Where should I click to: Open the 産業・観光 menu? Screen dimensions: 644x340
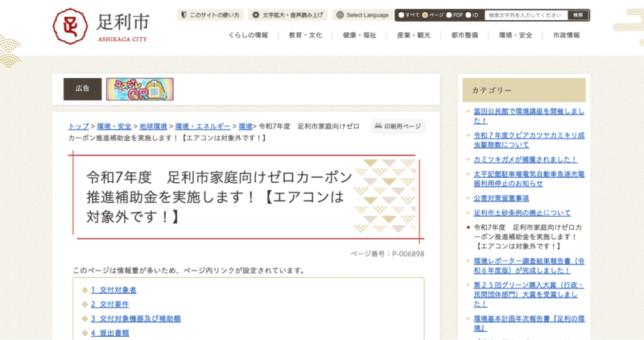coord(413,35)
